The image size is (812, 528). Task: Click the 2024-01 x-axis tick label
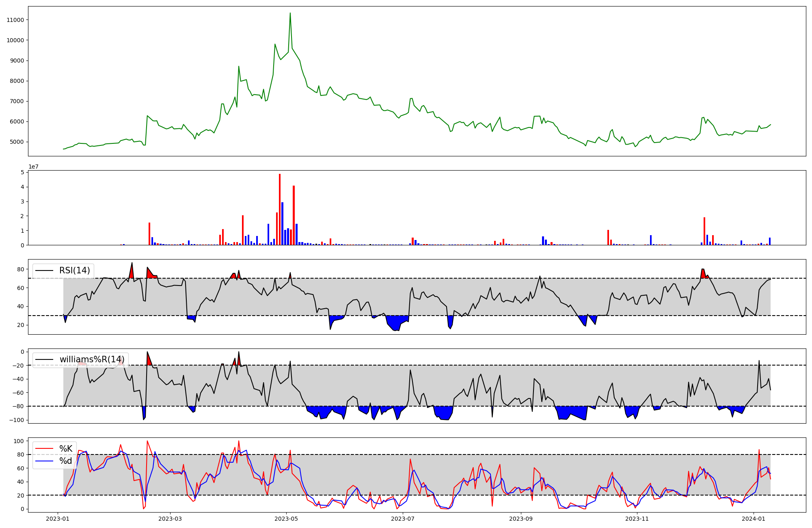coord(754,519)
